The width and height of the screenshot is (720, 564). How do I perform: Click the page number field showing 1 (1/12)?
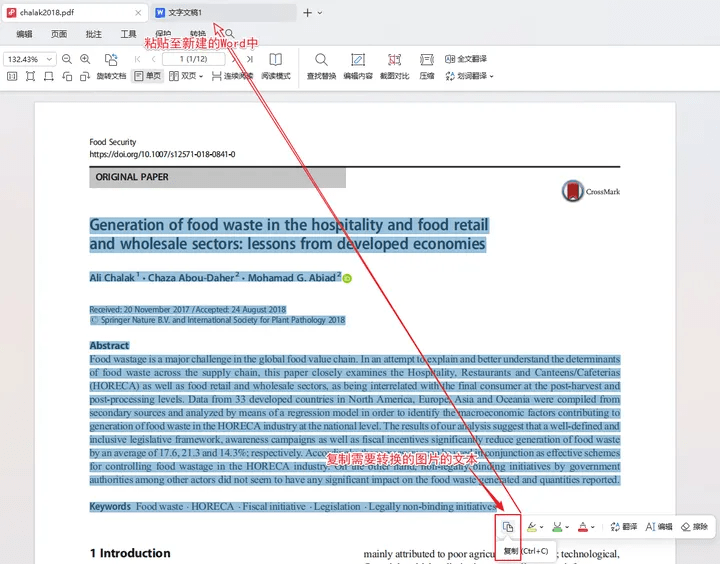(194, 59)
